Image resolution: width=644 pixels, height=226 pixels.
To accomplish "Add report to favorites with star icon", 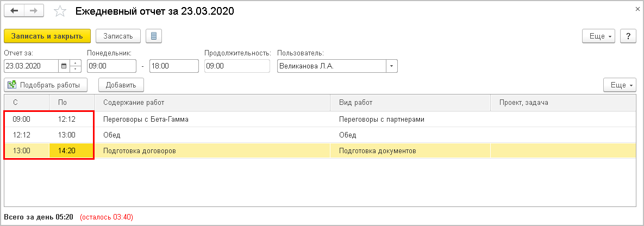I will click(x=60, y=11).
